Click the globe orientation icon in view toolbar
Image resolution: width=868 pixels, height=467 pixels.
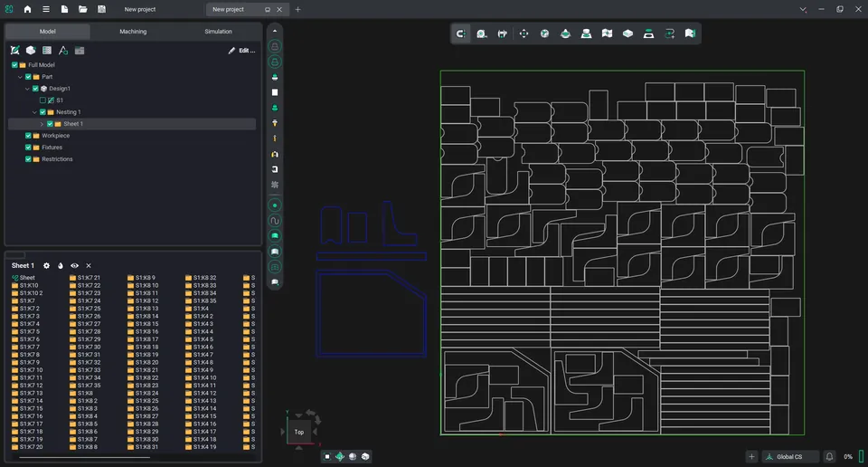tap(544, 33)
